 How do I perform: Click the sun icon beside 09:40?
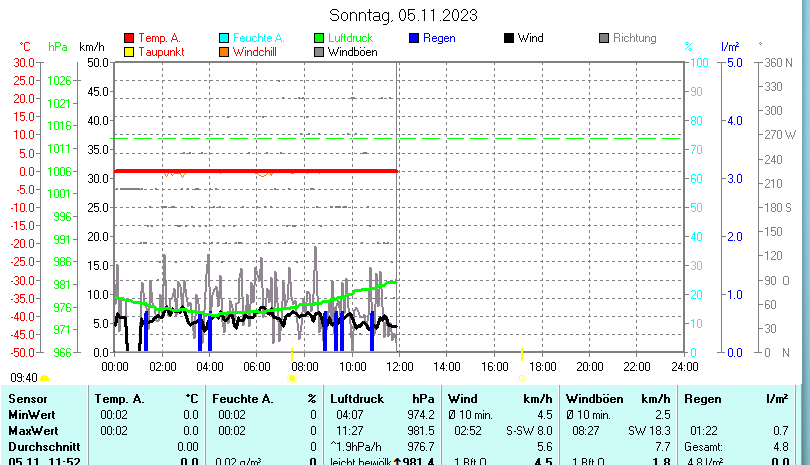[45, 378]
